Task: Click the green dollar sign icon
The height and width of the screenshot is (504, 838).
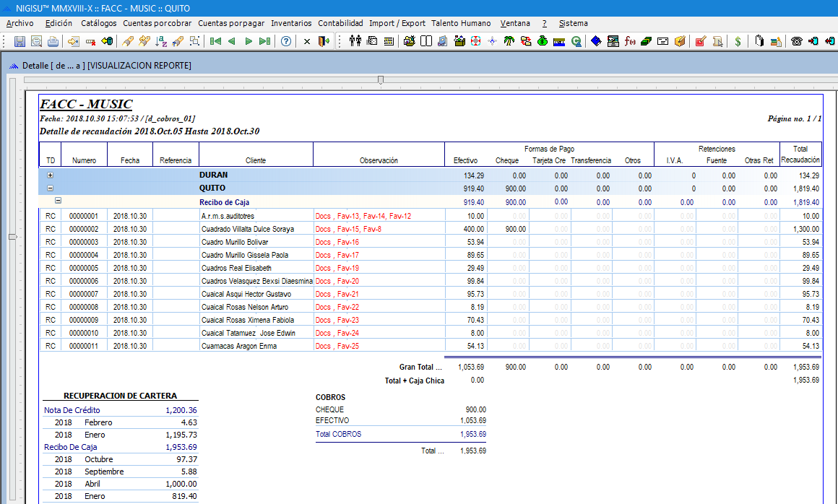Action: pyautogui.click(x=738, y=41)
